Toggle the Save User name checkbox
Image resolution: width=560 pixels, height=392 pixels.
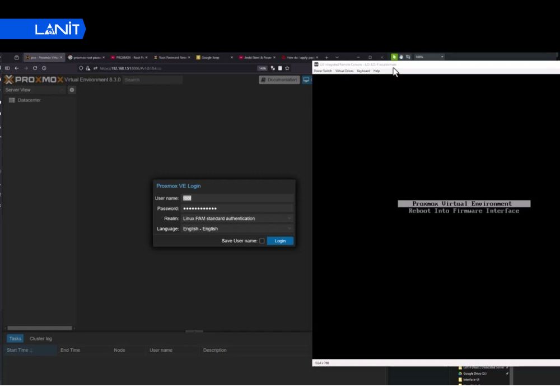pyautogui.click(x=262, y=241)
